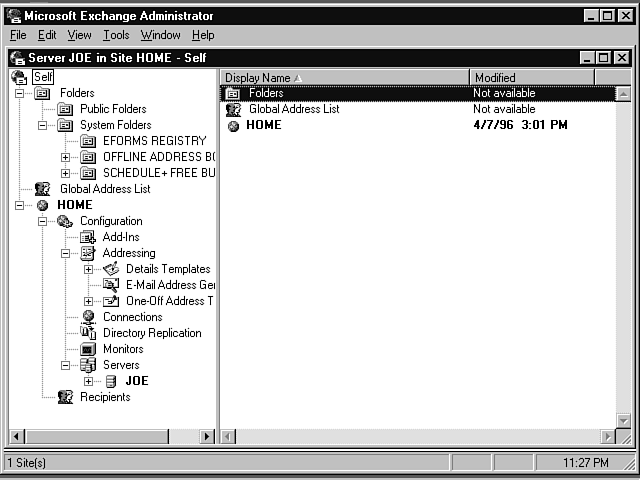Click the HOME globe icon in list pane
640x480 pixels.
pyautogui.click(x=233, y=125)
